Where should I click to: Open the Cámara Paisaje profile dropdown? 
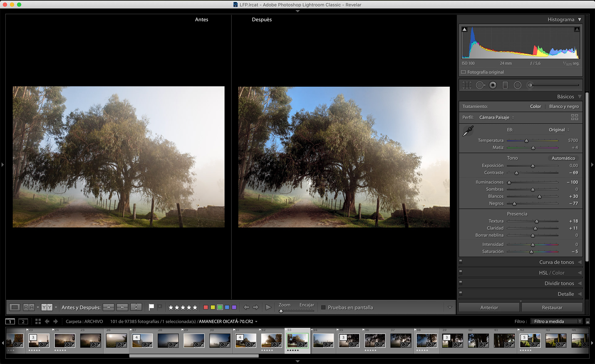pos(496,117)
